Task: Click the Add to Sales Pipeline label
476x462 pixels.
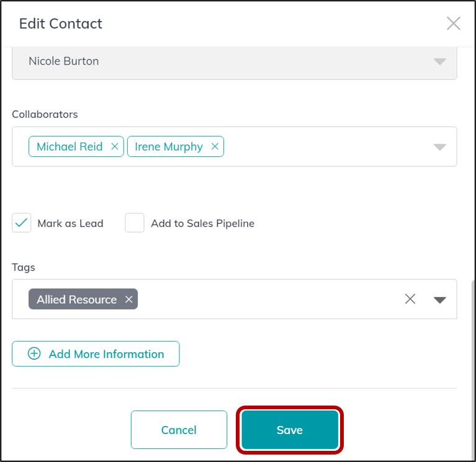Action: [203, 224]
